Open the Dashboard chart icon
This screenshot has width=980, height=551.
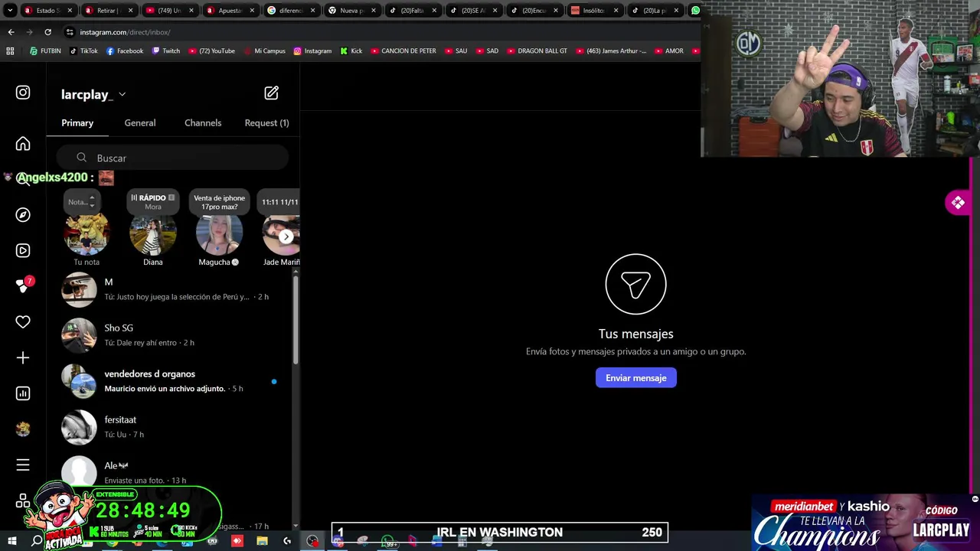click(x=23, y=393)
